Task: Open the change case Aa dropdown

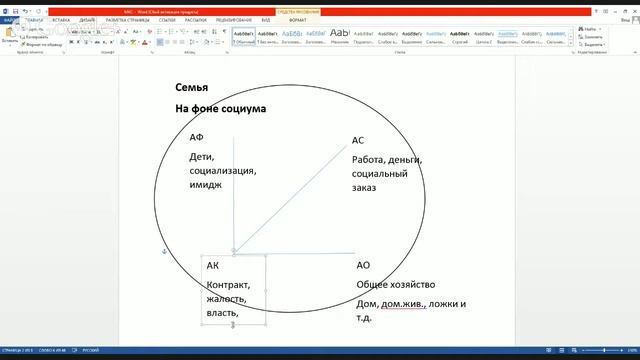Action: tap(136, 31)
